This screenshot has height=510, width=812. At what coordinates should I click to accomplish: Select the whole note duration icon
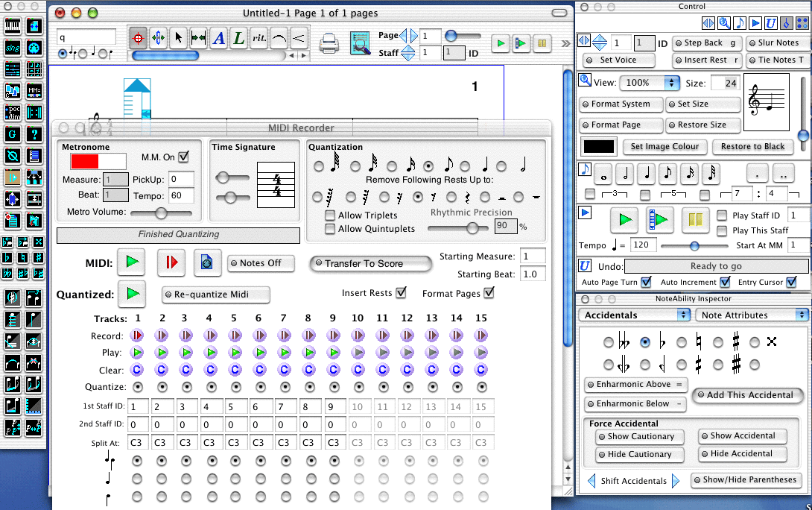604,174
